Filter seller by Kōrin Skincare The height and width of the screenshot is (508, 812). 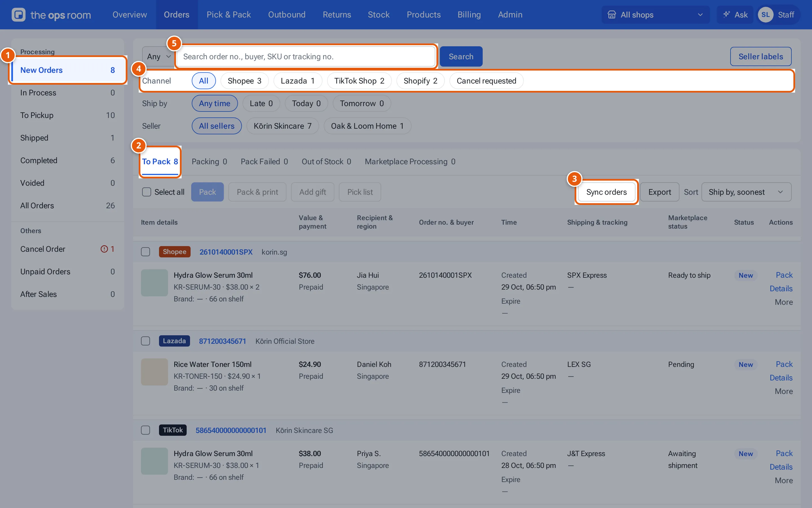point(283,126)
